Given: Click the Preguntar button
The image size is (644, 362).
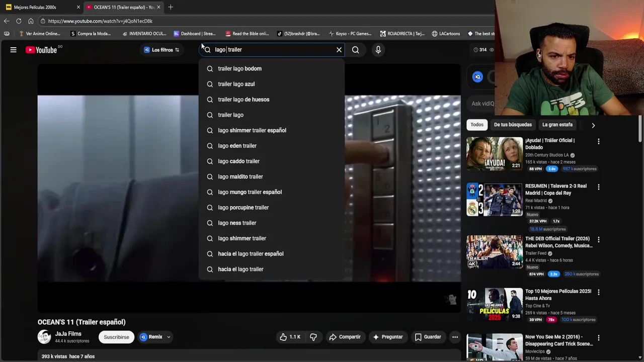Looking at the screenshot, I should click(387, 337).
